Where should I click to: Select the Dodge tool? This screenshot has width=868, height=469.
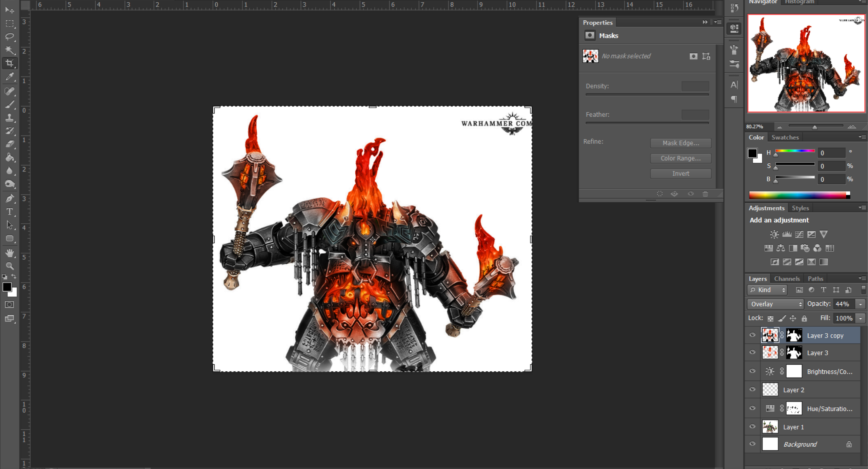click(x=9, y=184)
